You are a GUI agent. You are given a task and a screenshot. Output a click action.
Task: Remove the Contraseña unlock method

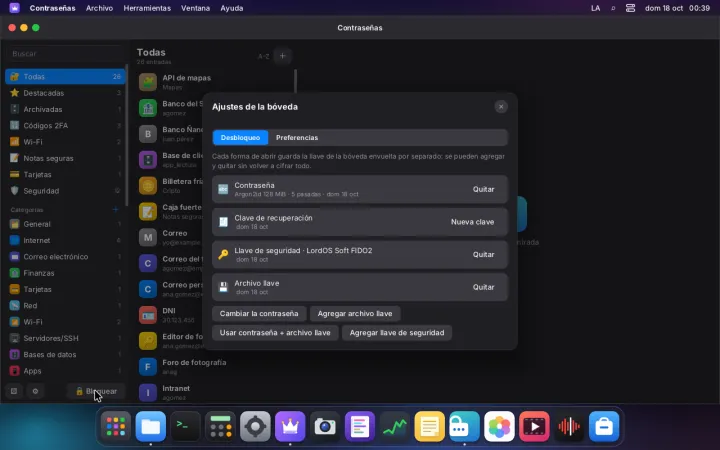tap(484, 189)
